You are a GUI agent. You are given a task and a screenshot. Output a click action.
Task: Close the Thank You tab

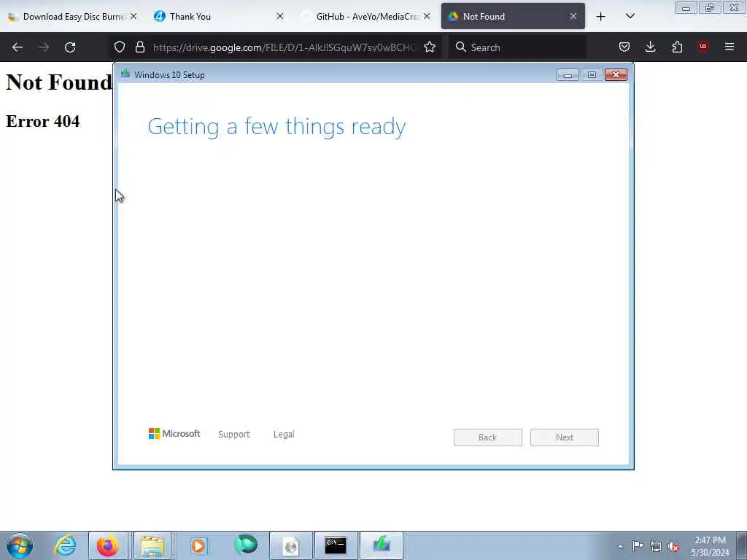click(280, 17)
